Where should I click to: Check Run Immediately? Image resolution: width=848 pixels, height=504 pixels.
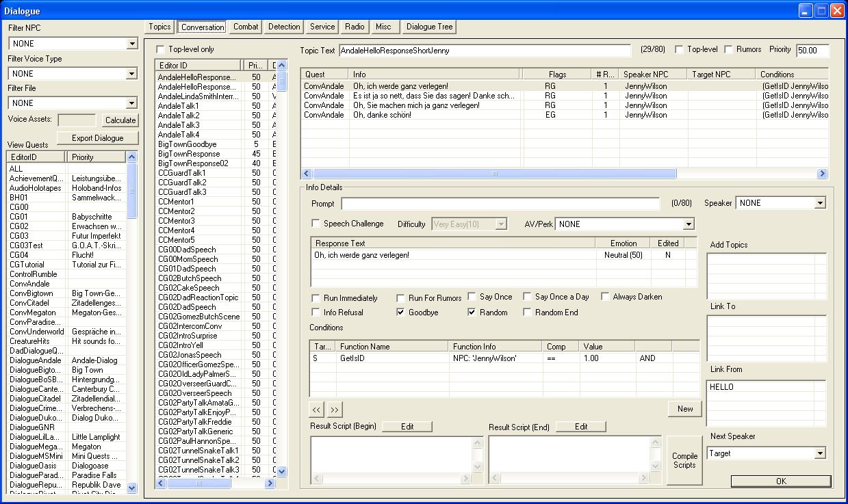click(x=316, y=298)
